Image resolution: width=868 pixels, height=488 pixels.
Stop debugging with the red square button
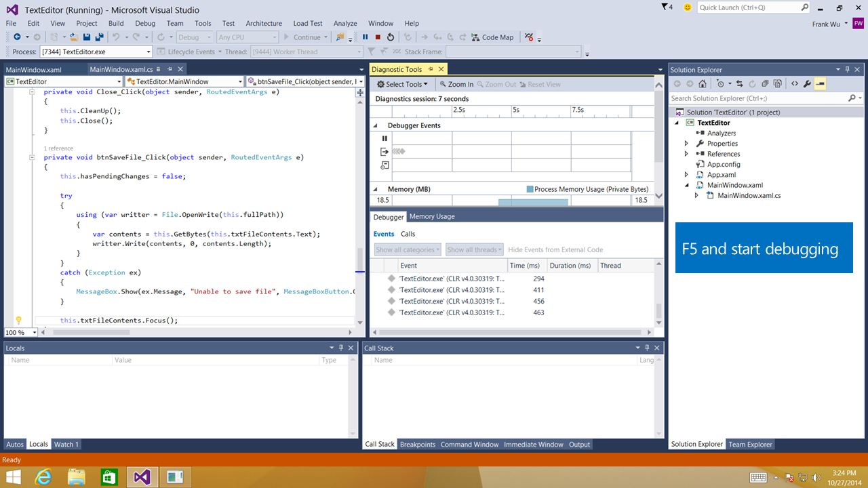tap(378, 37)
